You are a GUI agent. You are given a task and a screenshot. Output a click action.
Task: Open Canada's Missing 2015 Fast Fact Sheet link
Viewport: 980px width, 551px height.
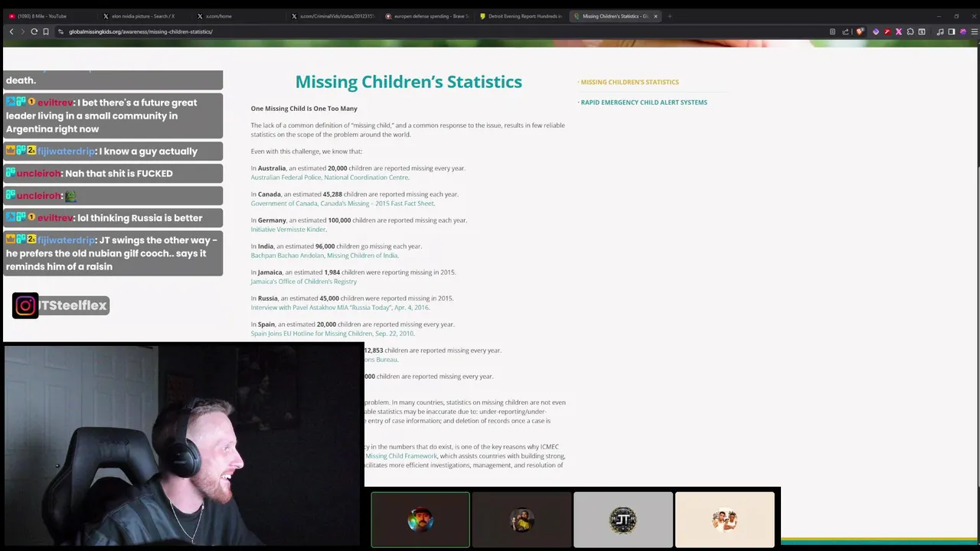pos(342,204)
